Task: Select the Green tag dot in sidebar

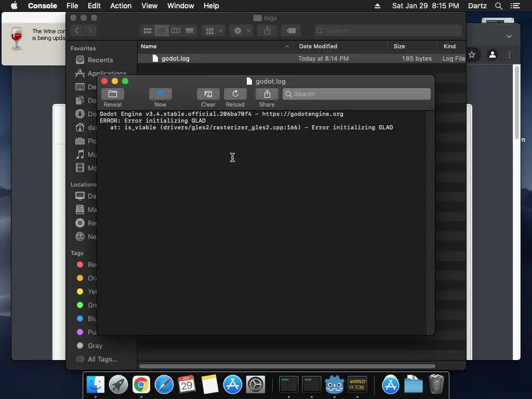Action: click(x=80, y=305)
